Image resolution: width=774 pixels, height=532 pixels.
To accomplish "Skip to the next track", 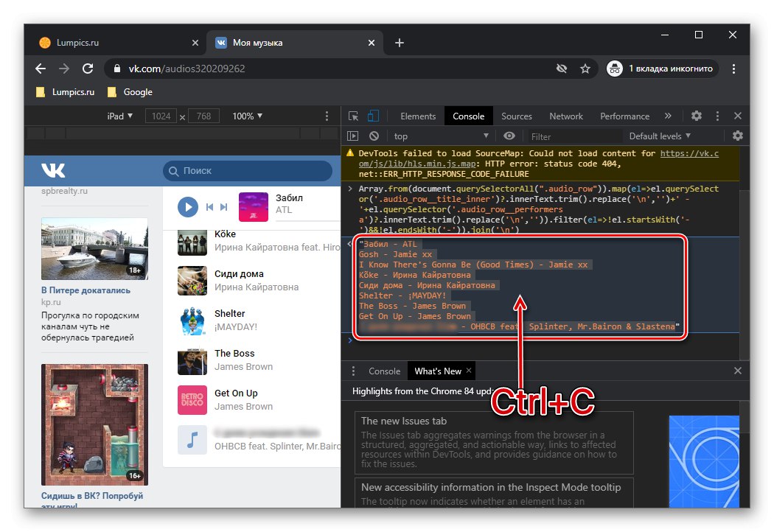I will pyautogui.click(x=223, y=207).
